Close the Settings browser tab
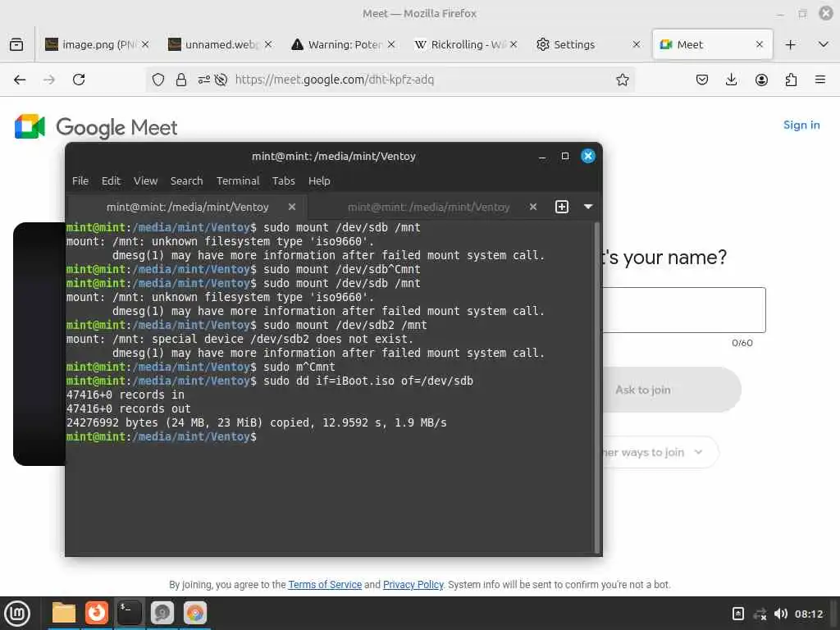Viewport: 840px width, 630px height. pyautogui.click(x=637, y=44)
